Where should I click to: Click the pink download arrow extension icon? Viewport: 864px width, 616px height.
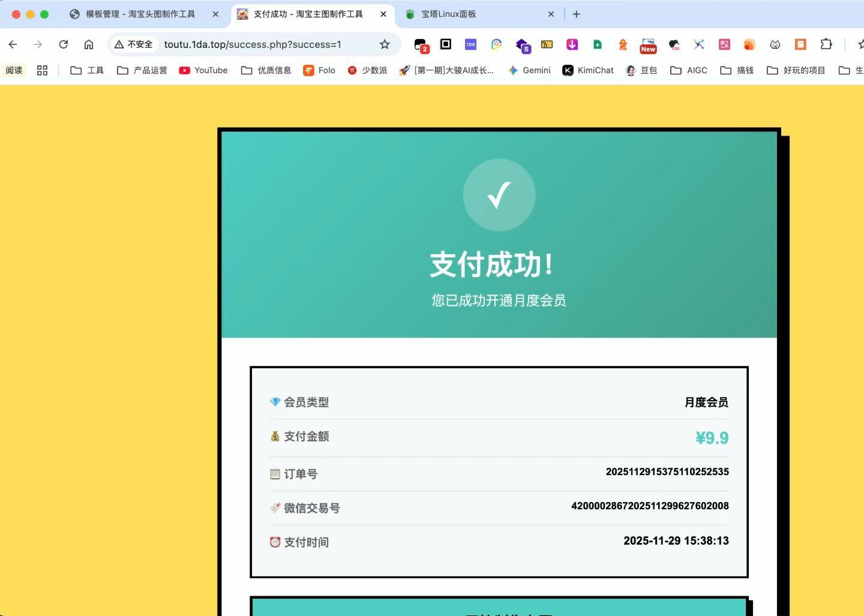pos(572,44)
